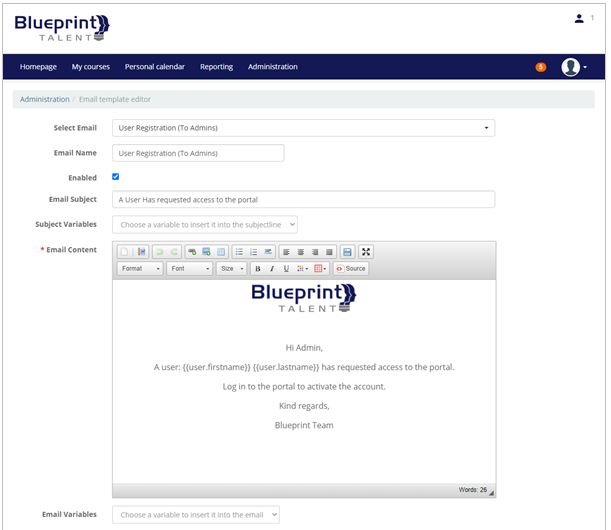Toggle italic text formatting

pos(271,269)
